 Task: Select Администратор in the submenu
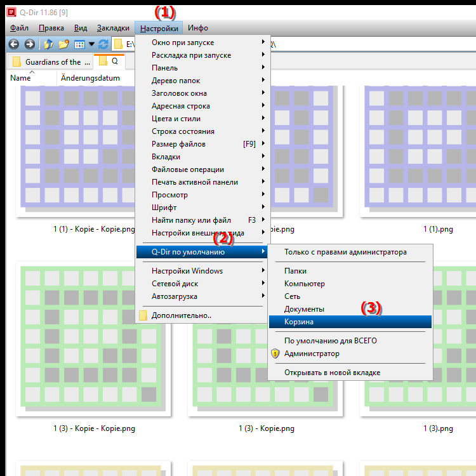tap(350, 354)
